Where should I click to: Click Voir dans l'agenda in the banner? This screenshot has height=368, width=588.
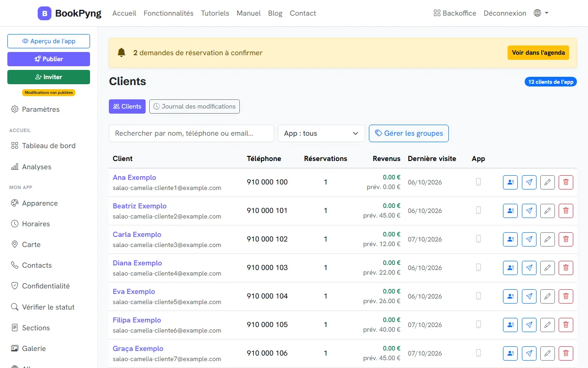tap(538, 52)
